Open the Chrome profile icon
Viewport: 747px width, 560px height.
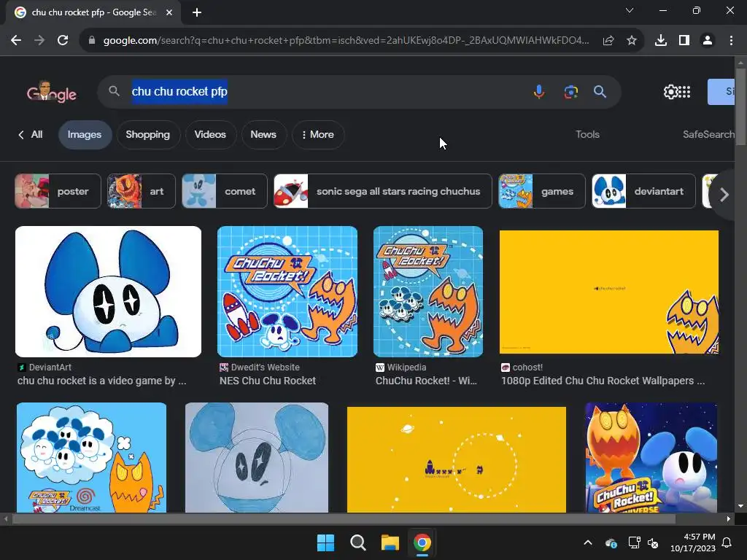coord(707,41)
